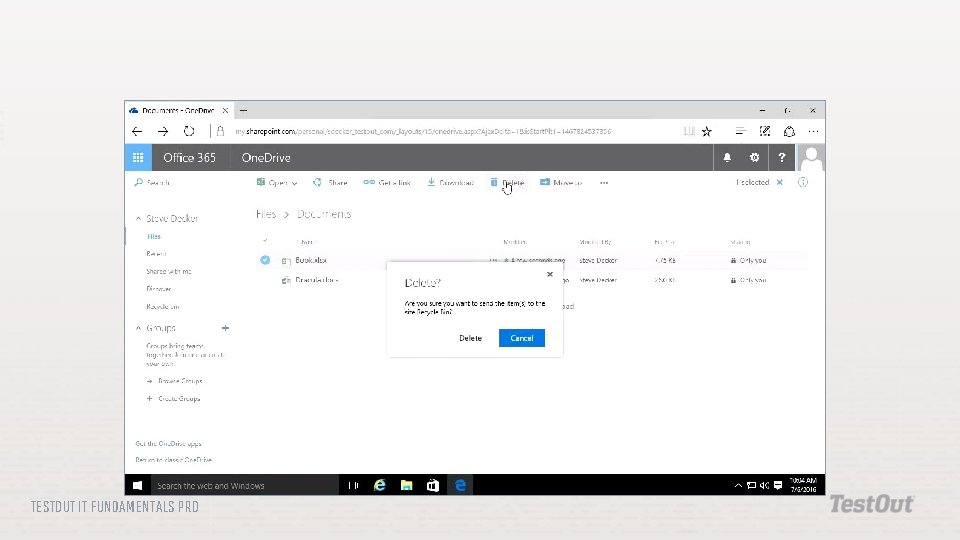Toggle select all files checkmark
The width and height of the screenshot is (960, 540).
pos(265,241)
